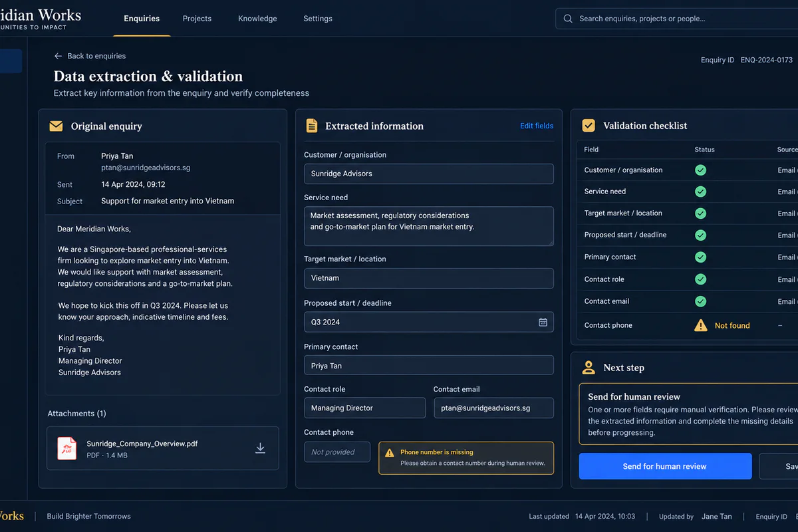Download Sunridge_Company_Overview.pdf via download icon
798x532 pixels.
(x=260, y=448)
